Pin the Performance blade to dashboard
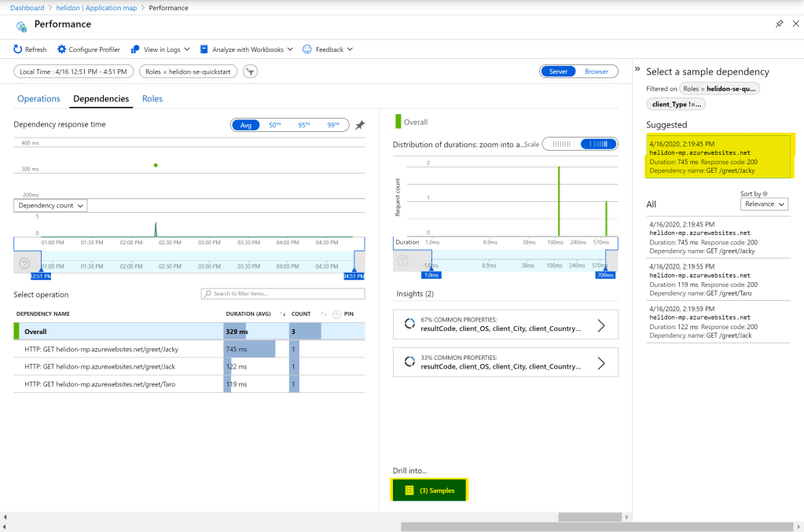804x532 pixels. 779,24
